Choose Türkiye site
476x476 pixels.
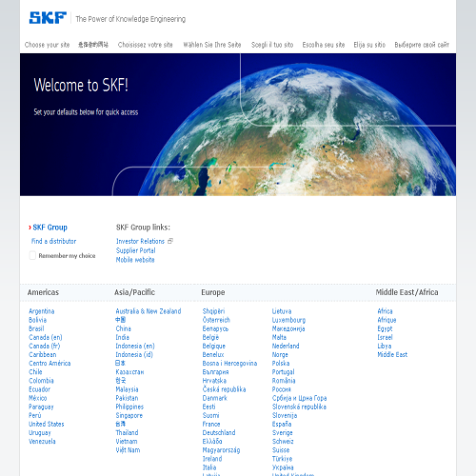pos(282,459)
